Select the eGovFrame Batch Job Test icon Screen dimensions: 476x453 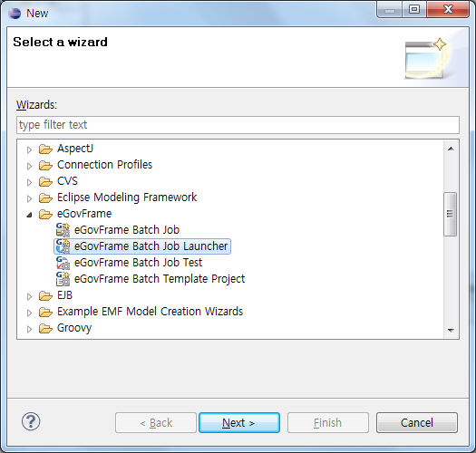(x=63, y=263)
